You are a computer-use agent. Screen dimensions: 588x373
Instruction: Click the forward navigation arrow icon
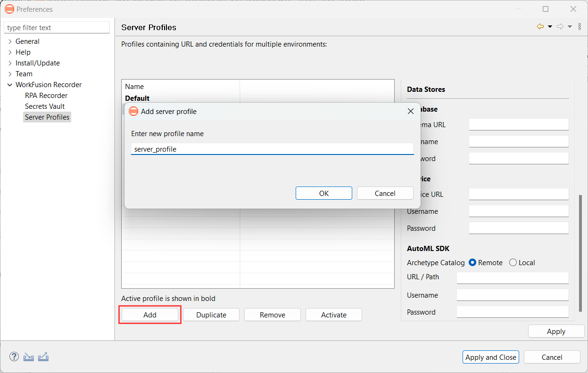[560, 27]
